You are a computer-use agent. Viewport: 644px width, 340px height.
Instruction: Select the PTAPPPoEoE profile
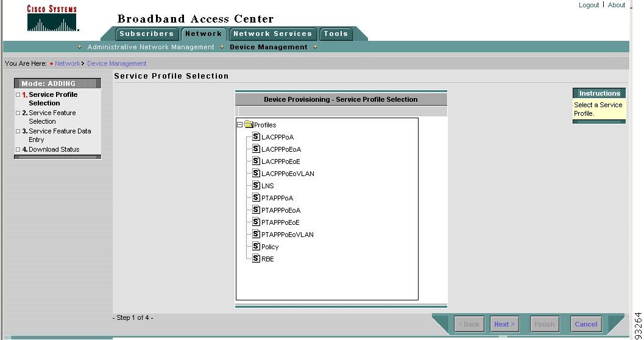click(280, 222)
